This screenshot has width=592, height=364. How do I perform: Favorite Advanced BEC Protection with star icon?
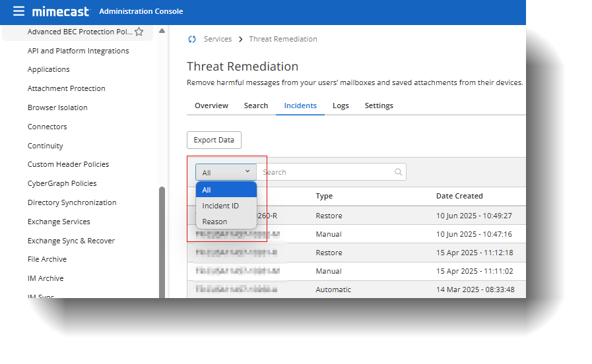[x=139, y=32]
